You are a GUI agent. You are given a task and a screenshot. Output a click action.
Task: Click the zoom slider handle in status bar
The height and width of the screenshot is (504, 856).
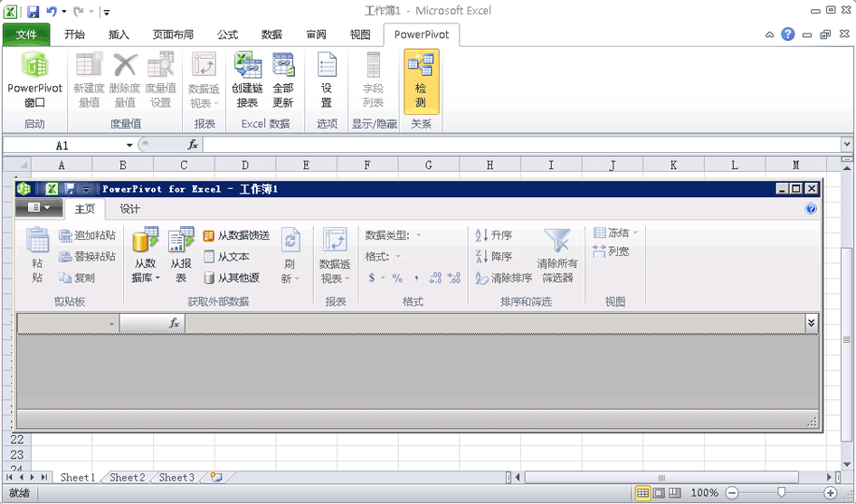click(x=781, y=492)
